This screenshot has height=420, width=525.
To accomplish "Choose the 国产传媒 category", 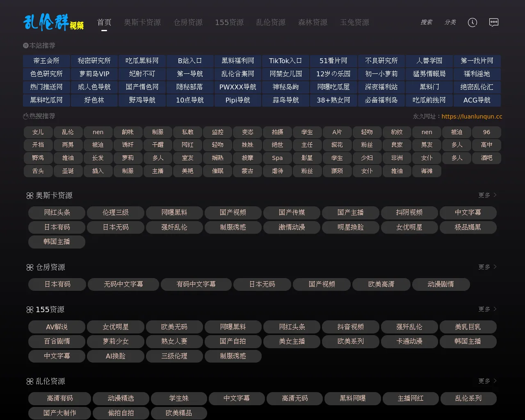I will pyautogui.click(x=292, y=212).
